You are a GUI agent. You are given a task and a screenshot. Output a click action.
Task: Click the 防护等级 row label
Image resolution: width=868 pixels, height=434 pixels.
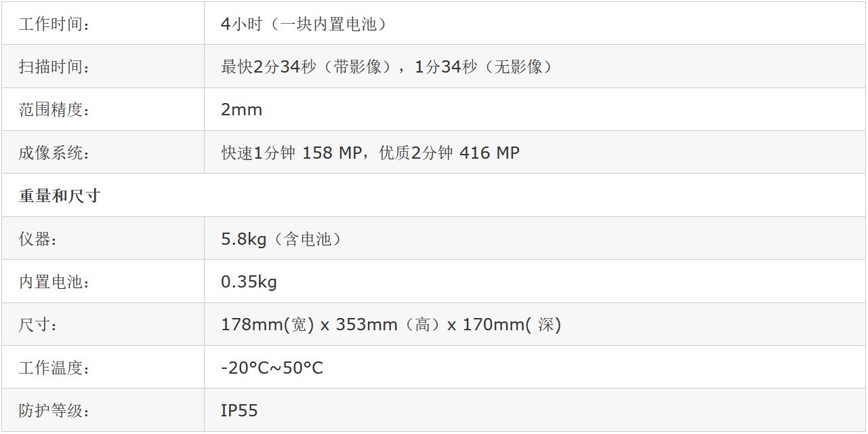[x=54, y=411]
